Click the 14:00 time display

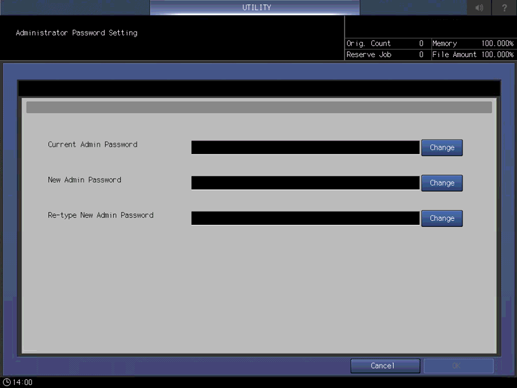click(23, 382)
